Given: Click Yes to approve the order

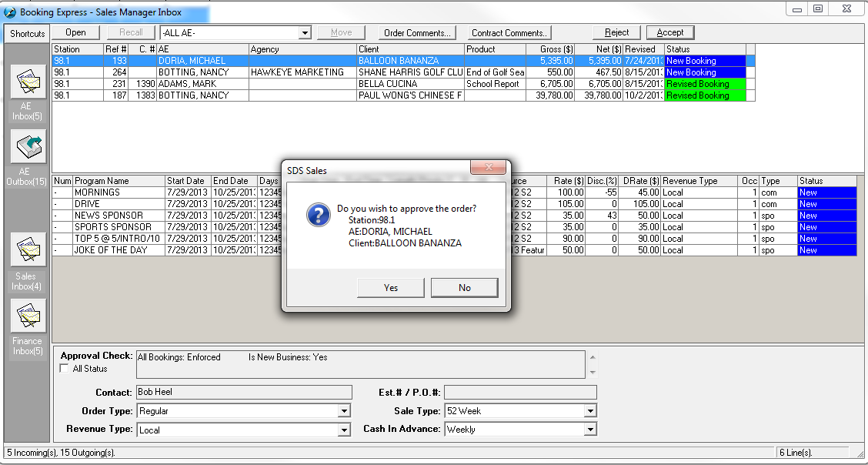Looking at the screenshot, I should click(x=391, y=287).
